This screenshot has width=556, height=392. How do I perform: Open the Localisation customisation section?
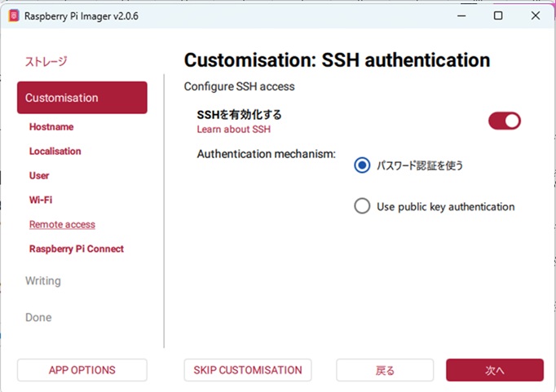coord(55,152)
